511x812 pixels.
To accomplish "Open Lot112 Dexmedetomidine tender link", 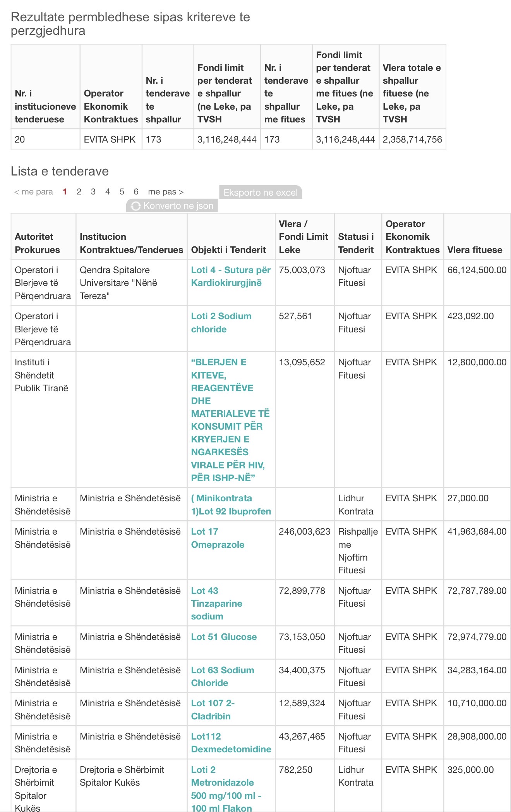I will 231,743.
